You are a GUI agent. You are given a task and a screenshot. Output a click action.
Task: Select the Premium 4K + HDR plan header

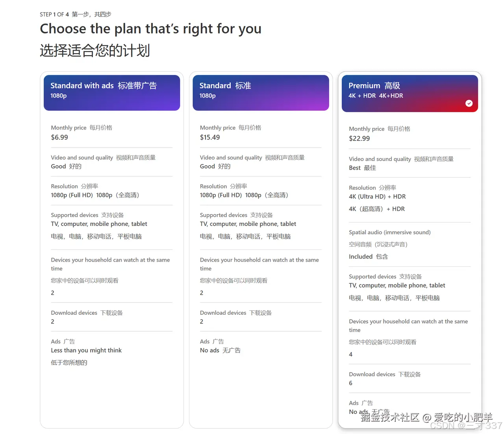click(x=409, y=92)
